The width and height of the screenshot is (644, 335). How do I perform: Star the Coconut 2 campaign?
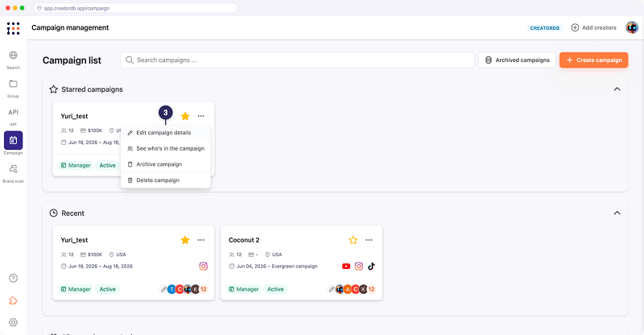[353, 240]
